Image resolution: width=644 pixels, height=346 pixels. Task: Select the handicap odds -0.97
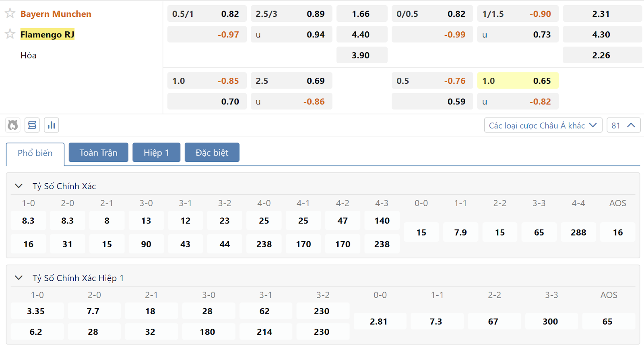pos(207,35)
